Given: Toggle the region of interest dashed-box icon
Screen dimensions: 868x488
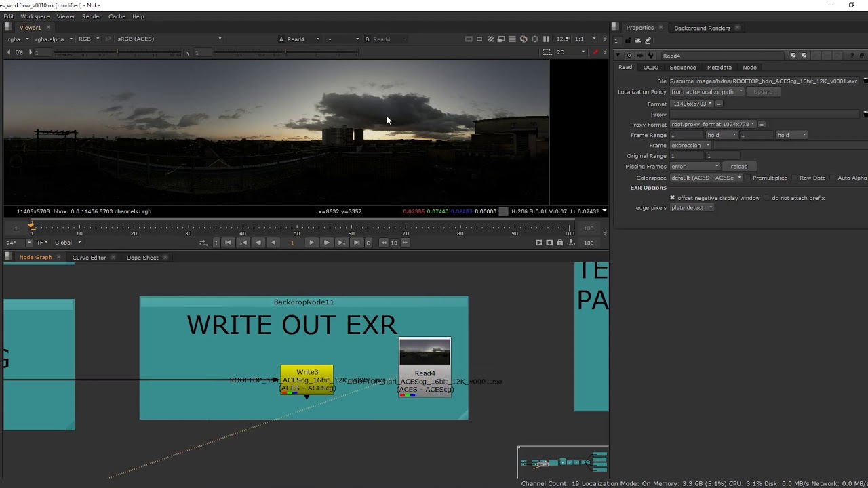Looking at the screenshot, I should pyautogui.click(x=547, y=52).
